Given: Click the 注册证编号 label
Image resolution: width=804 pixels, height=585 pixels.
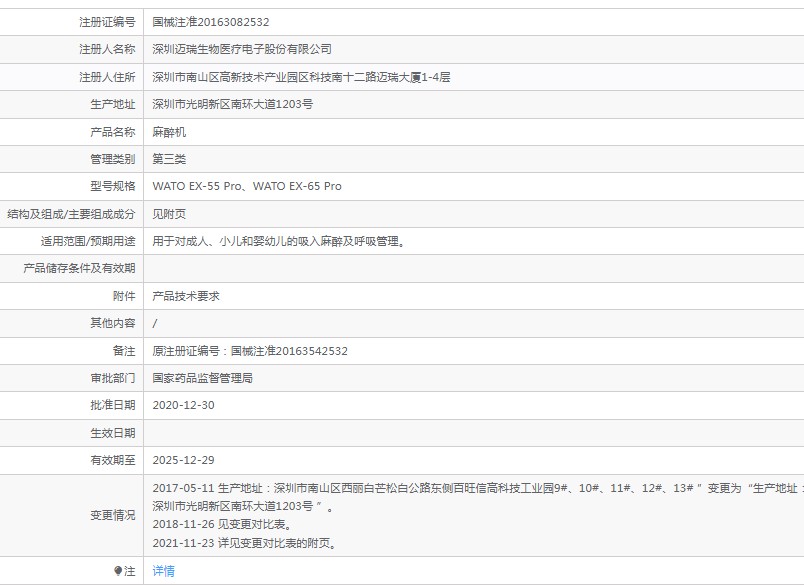Looking at the screenshot, I should [x=107, y=22].
